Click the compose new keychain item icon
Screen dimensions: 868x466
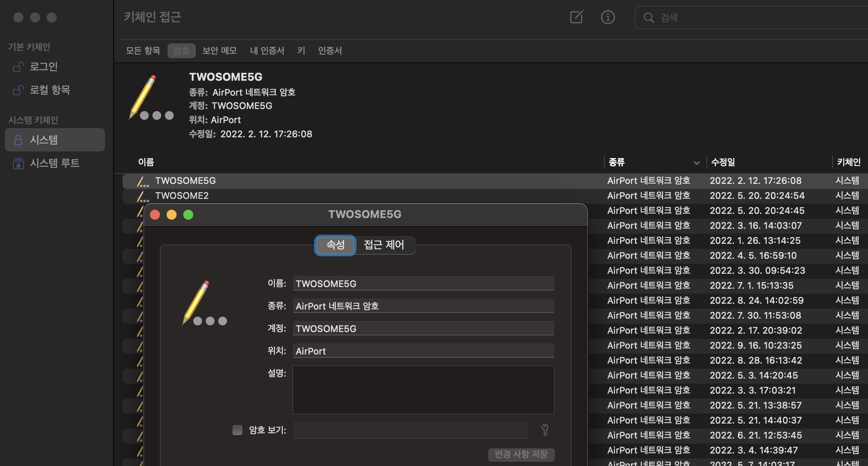click(576, 17)
